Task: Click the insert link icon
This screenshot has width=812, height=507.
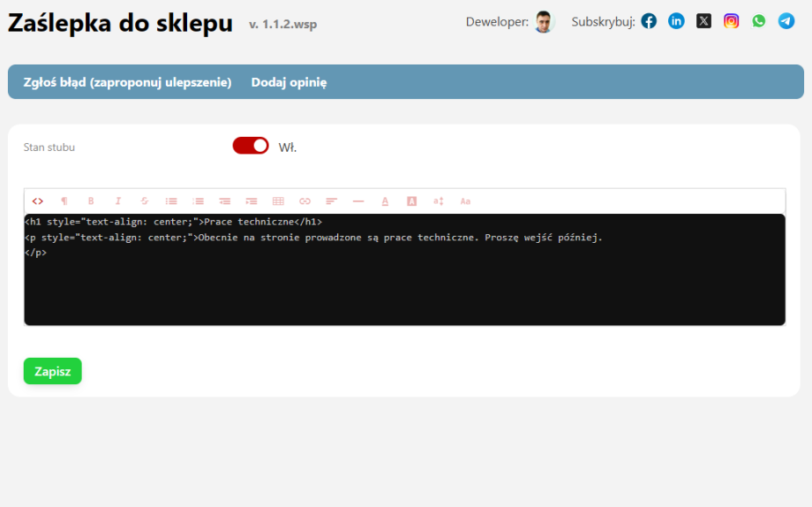Action: tap(304, 201)
